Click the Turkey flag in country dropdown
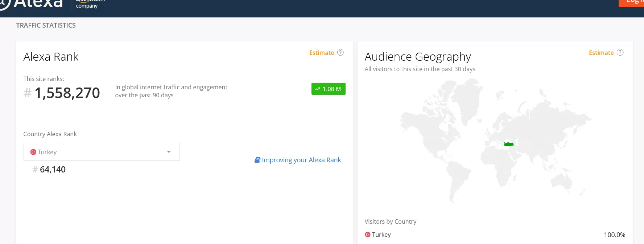This screenshot has height=244, width=644. (x=33, y=152)
